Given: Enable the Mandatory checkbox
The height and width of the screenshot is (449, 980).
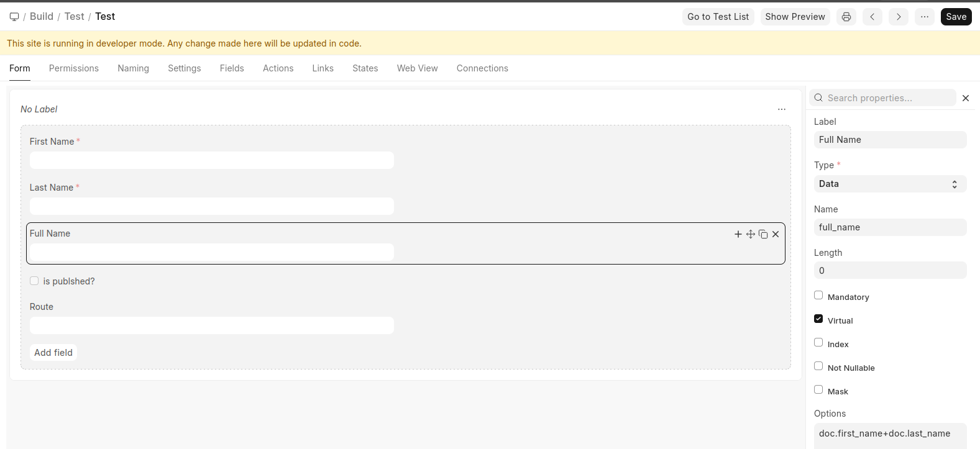Looking at the screenshot, I should [x=818, y=296].
